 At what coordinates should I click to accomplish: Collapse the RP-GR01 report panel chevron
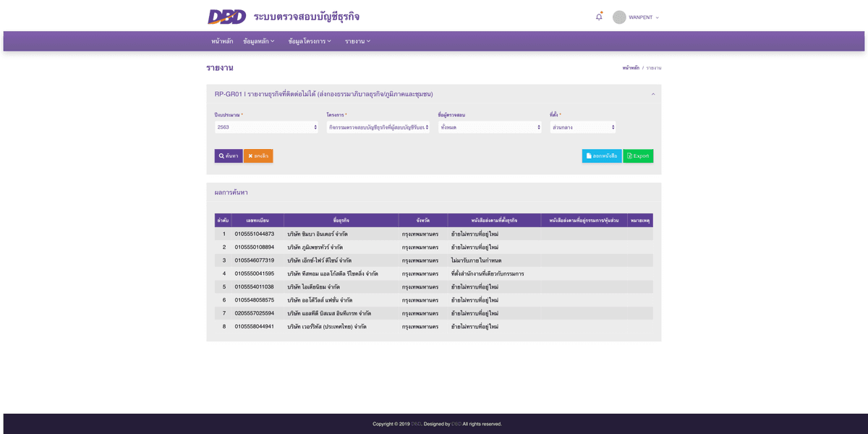(653, 94)
